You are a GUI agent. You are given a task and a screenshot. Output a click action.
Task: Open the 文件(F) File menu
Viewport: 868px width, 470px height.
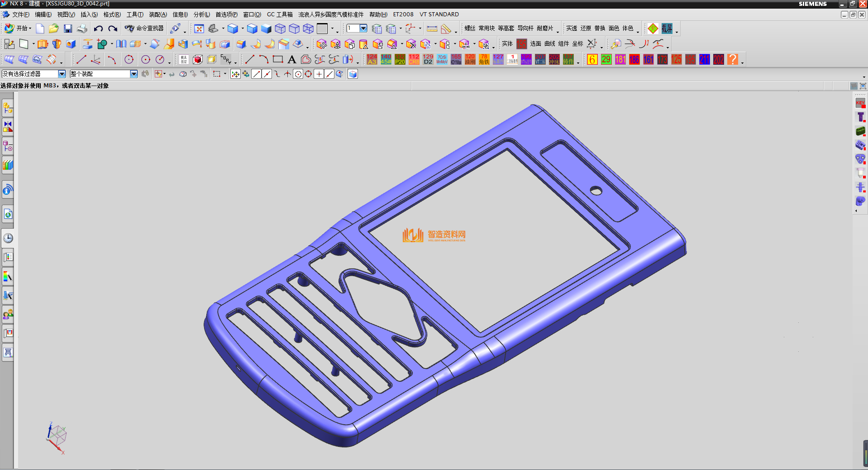20,14
